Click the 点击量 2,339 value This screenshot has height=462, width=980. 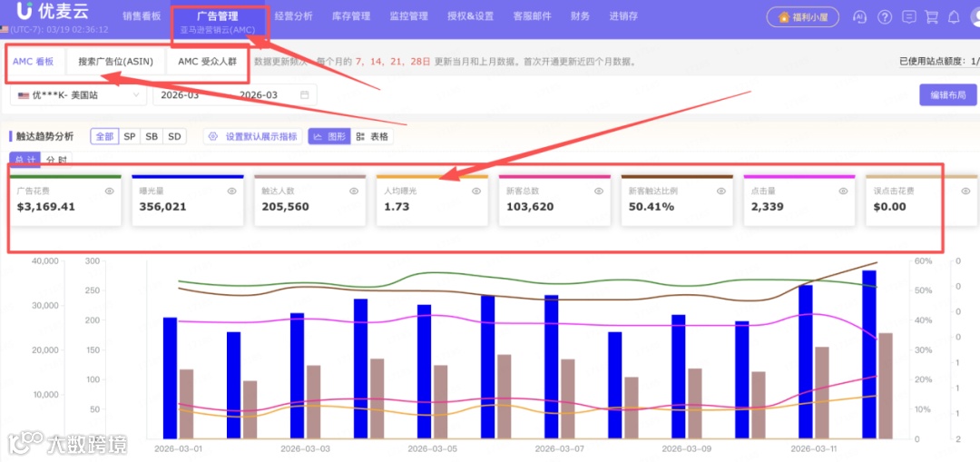(768, 206)
